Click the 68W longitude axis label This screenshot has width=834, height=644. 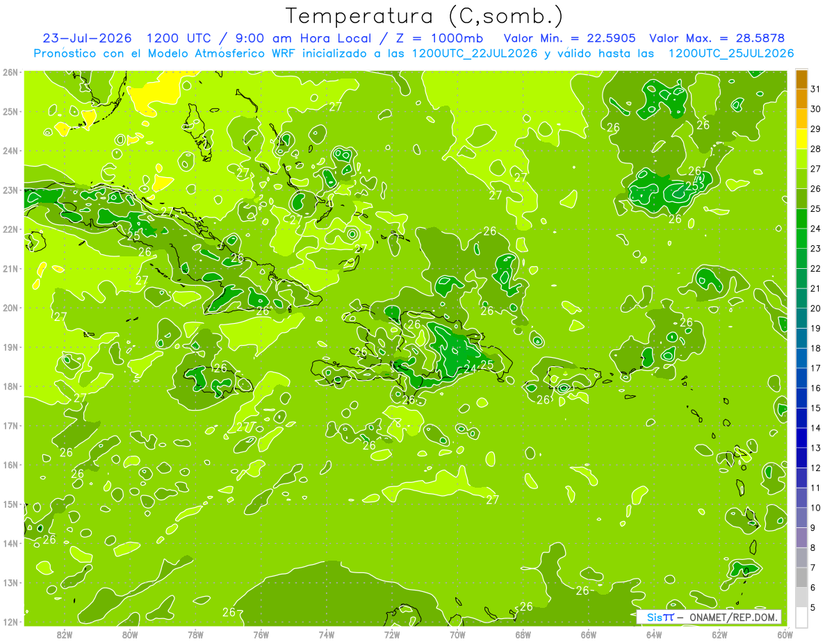point(523,634)
